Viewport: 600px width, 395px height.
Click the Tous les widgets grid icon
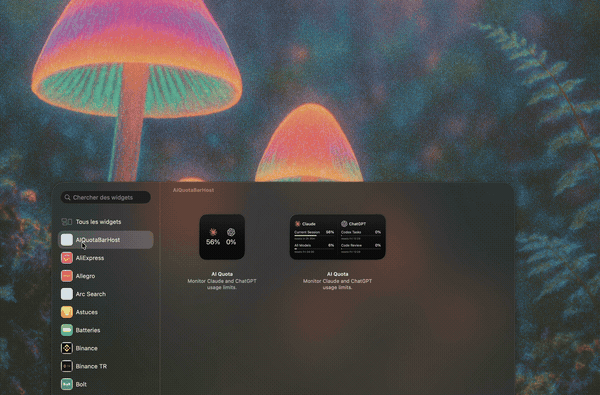[67, 222]
